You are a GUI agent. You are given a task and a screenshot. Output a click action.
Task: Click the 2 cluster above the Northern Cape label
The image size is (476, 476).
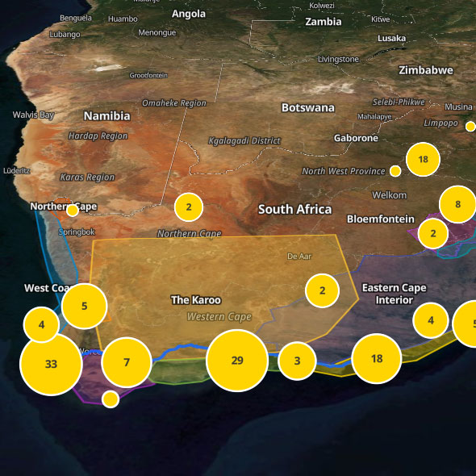pyautogui.click(x=189, y=207)
